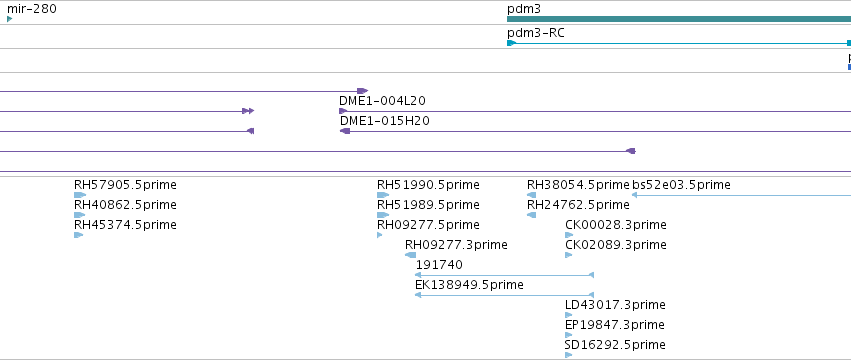Click the pdm3-RC transcript start arrow
851x360 pixels.
(x=511, y=43)
